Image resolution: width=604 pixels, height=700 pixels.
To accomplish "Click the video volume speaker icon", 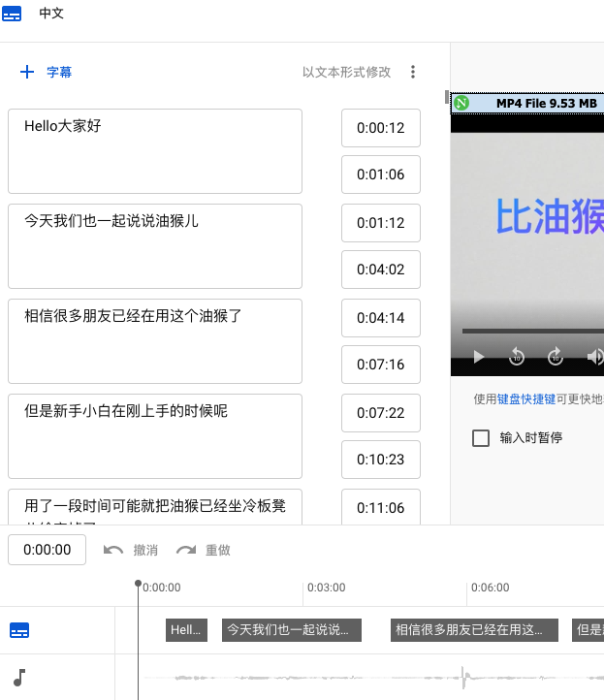I will (x=594, y=357).
